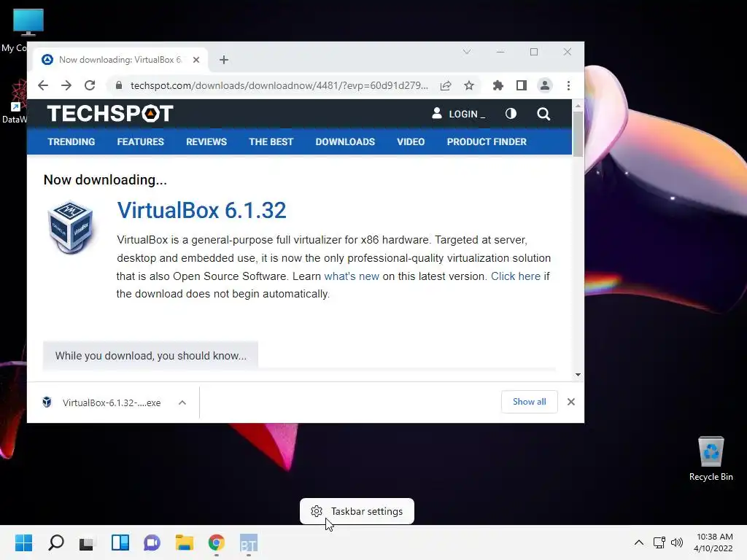The width and height of the screenshot is (747, 560).
Task: Click the TechSpot logo
Action: pos(110,113)
